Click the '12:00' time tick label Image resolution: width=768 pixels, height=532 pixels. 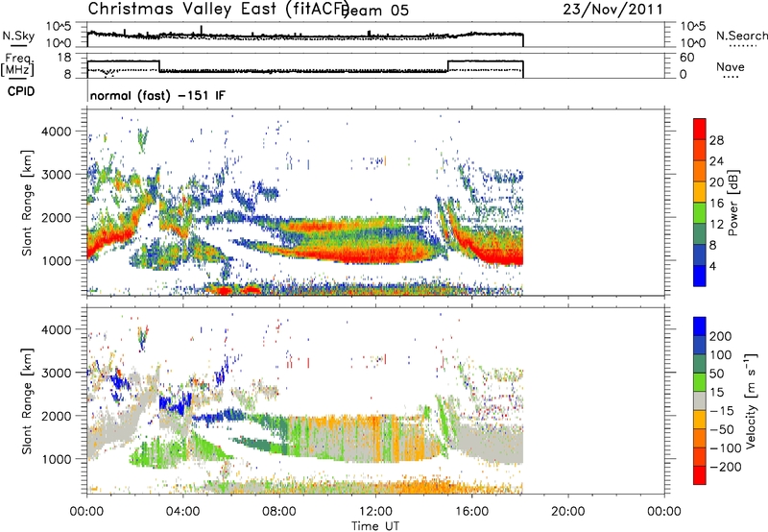click(x=375, y=512)
